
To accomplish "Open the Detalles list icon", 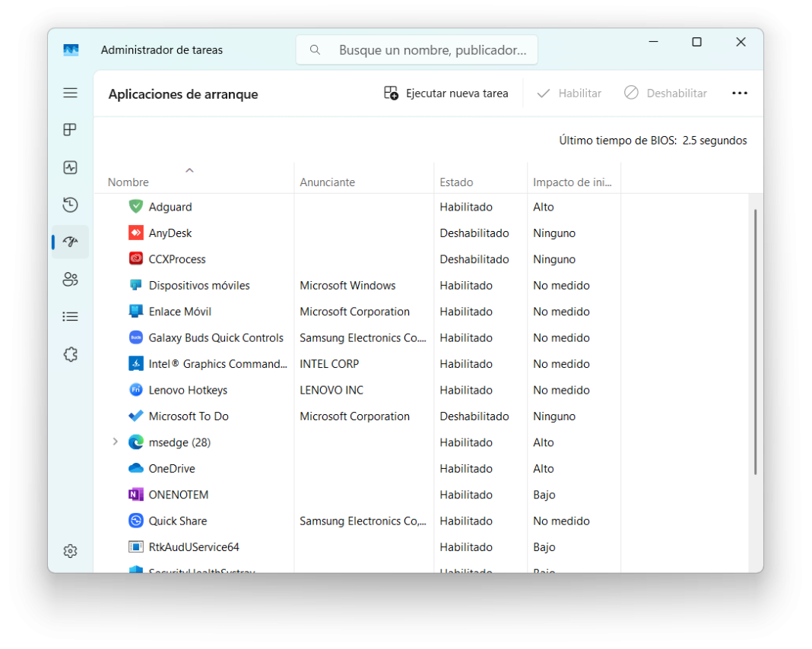I will click(70, 316).
